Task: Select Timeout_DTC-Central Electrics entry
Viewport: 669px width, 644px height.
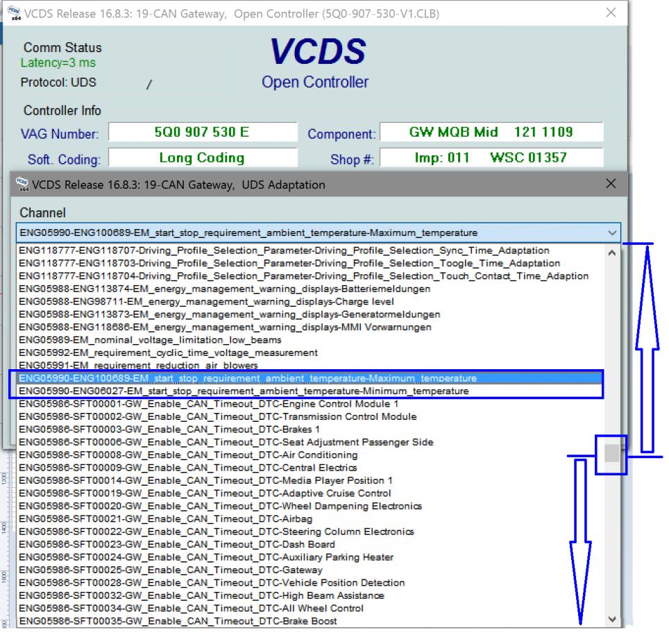Action: pyautogui.click(x=311, y=468)
